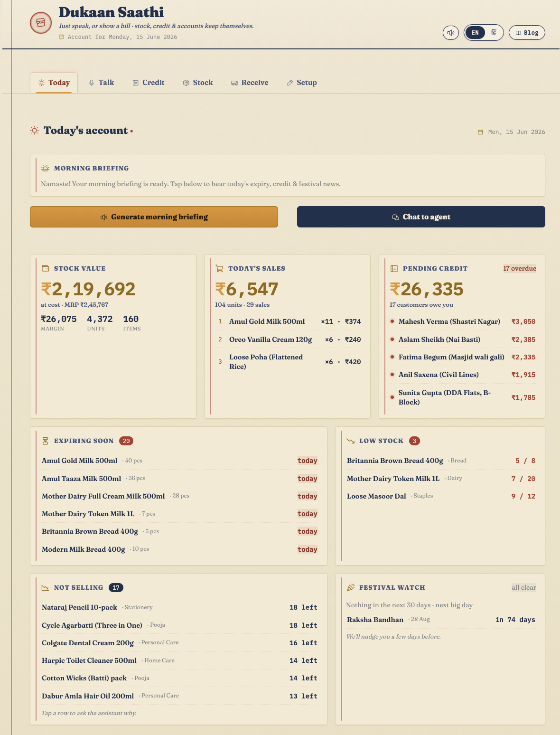
Task: Select Oreo Vanilla Cream 120g sales row
Action: [x=289, y=339]
